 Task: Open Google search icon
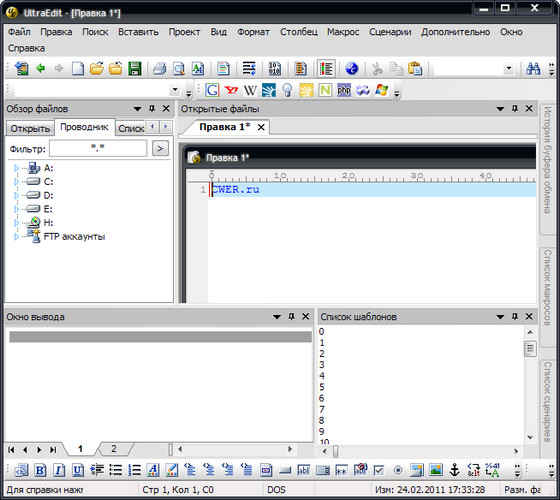[212, 90]
